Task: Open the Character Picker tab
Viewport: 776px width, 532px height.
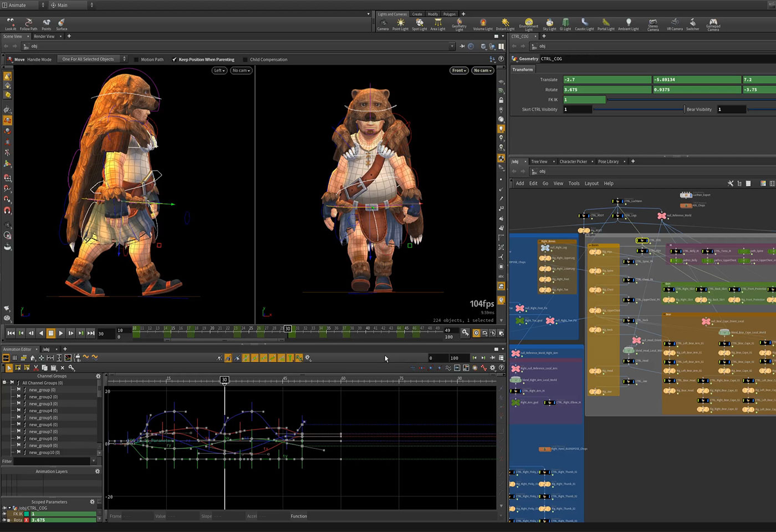Action: click(573, 161)
